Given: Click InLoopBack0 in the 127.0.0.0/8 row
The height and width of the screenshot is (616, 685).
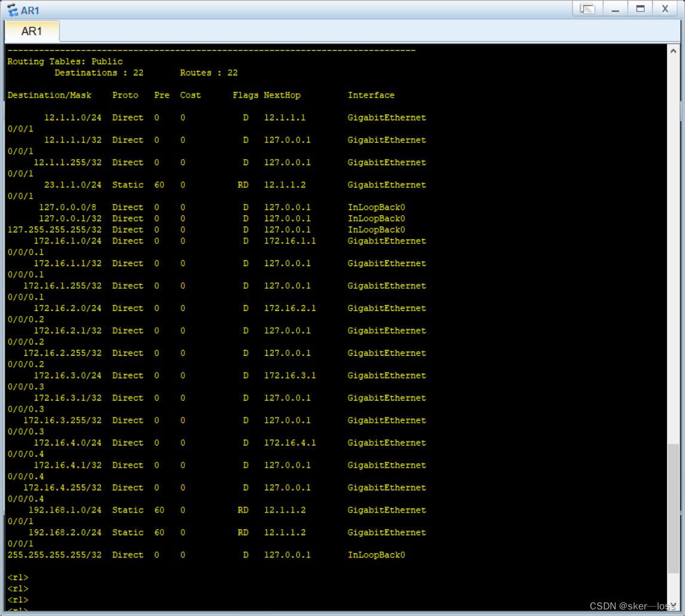Looking at the screenshot, I should [376, 208].
